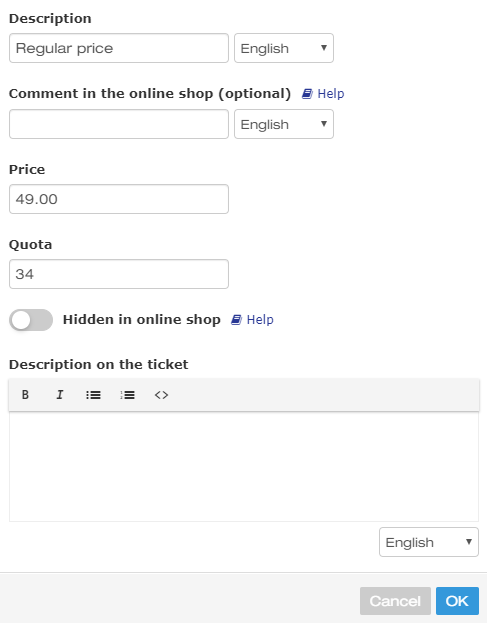The width and height of the screenshot is (487, 623).
Task: Click book icon beside online shop comment
Action: point(307,94)
